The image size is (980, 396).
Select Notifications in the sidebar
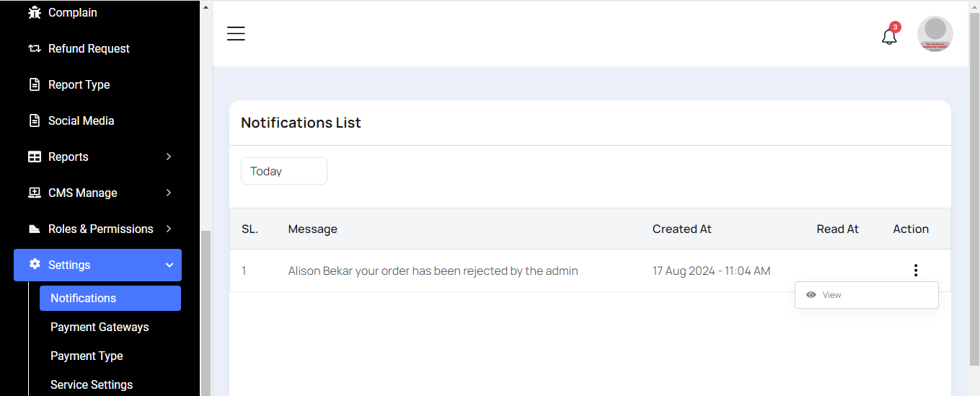tap(83, 298)
